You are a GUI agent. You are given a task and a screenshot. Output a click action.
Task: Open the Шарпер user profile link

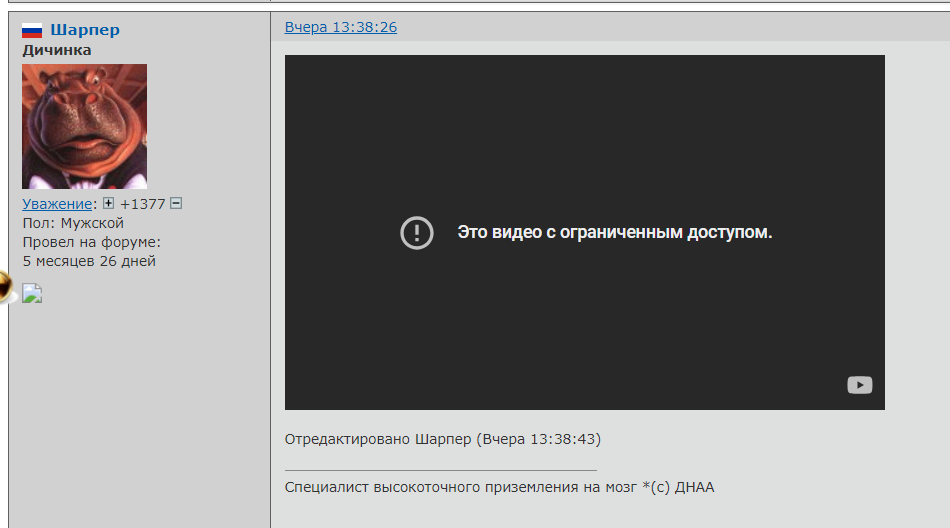85,30
